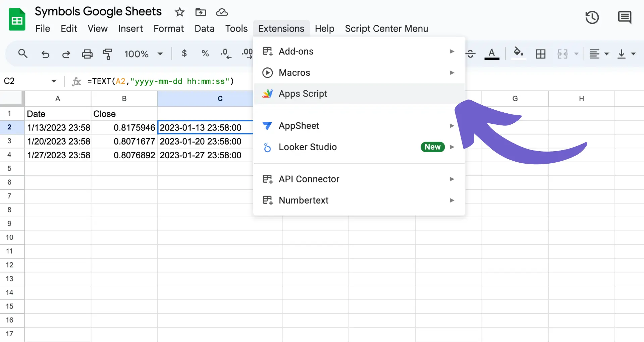Click the search menus magnifier icon
This screenshot has height=342, width=644.
(23, 54)
